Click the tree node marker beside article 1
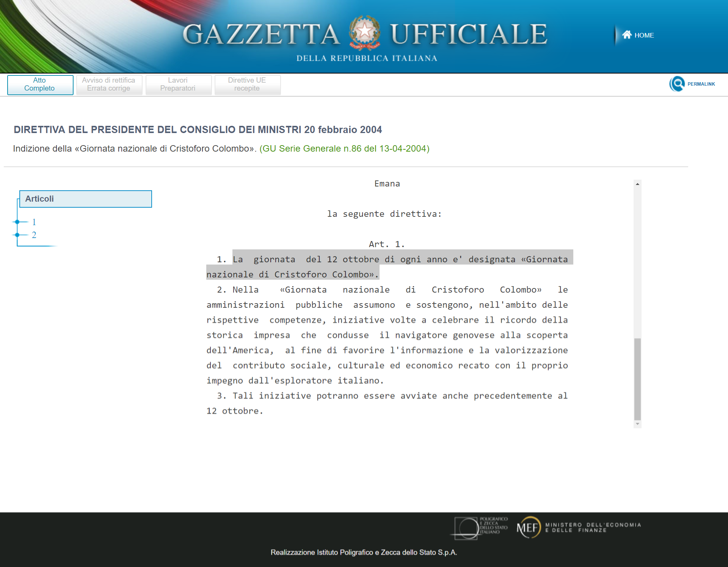This screenshot has width=728, height=567. click(x=17, y=222)
